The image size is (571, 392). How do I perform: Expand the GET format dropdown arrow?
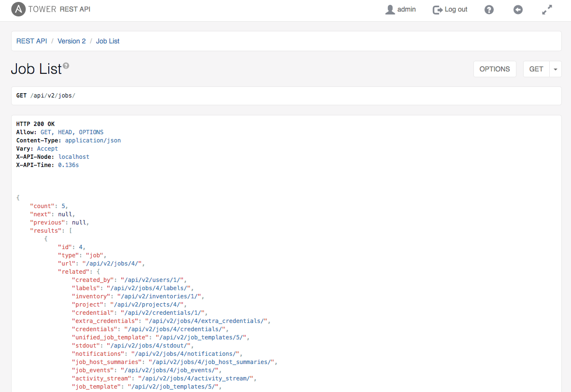tap(556, 69)
